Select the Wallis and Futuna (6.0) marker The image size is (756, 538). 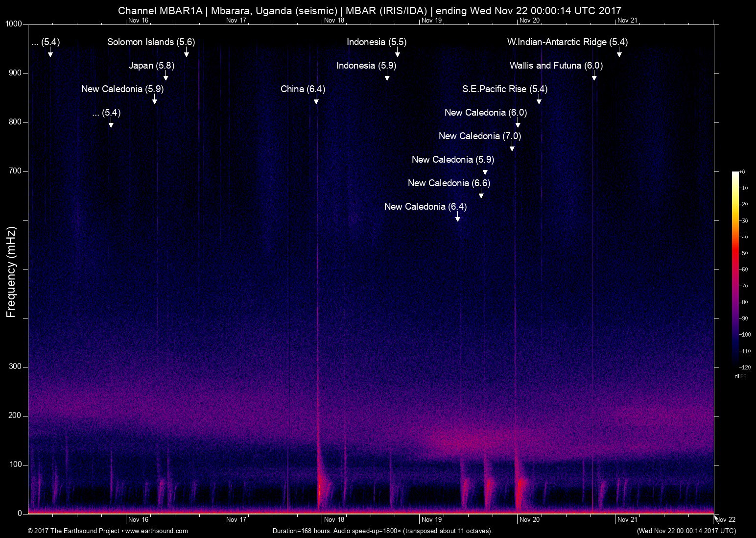(556, 65)
